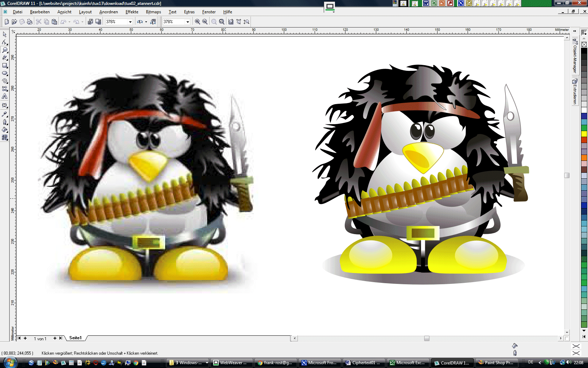Click the Zoom to All Objects icon
Viewport: 588px width, 368px height.
tap(222, 22)
